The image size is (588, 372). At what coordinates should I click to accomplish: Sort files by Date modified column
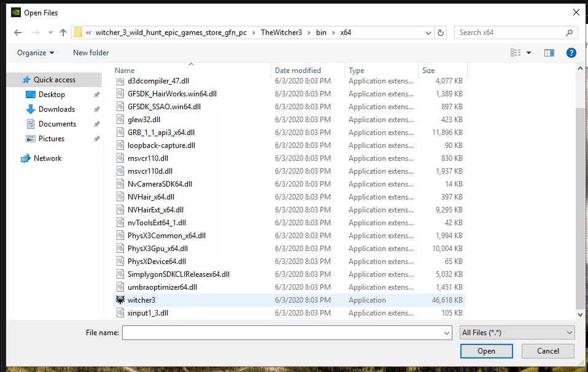coord(298,71)
